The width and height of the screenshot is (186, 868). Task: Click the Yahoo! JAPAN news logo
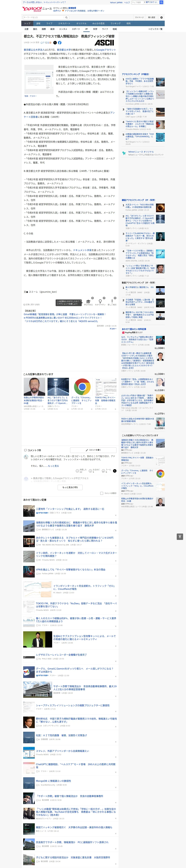tap(37, 9)
